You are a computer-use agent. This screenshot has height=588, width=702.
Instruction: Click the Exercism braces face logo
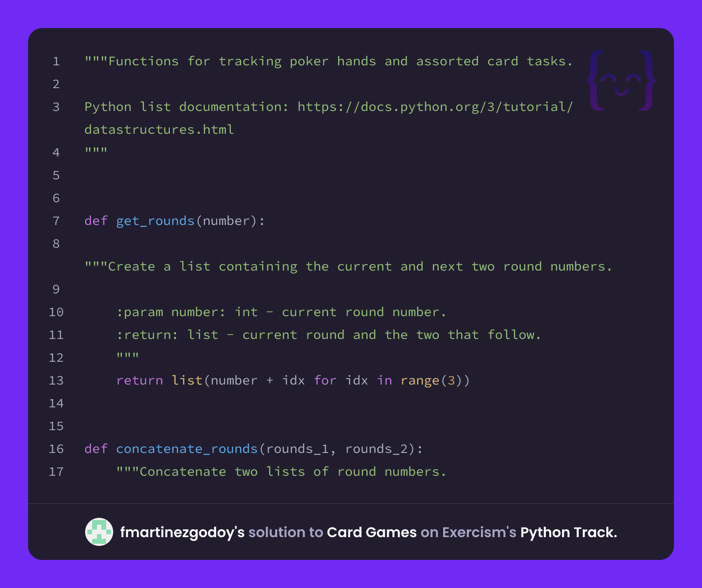(x=621, y=81)
